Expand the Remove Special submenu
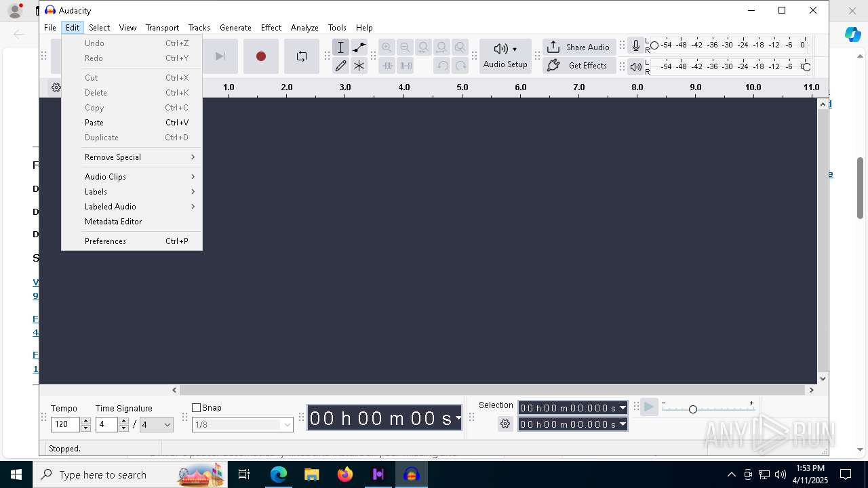The image size is (868, 488). 132,157
